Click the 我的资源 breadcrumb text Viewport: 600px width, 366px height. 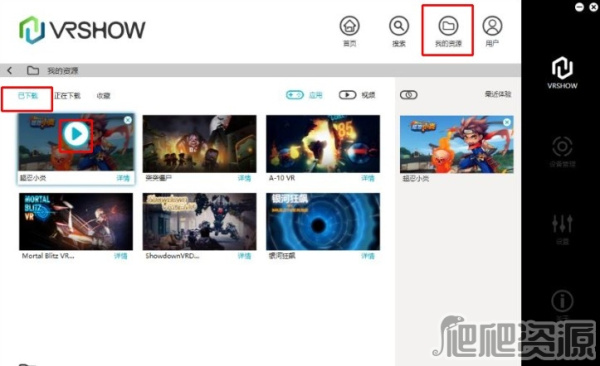click(63, 71)
